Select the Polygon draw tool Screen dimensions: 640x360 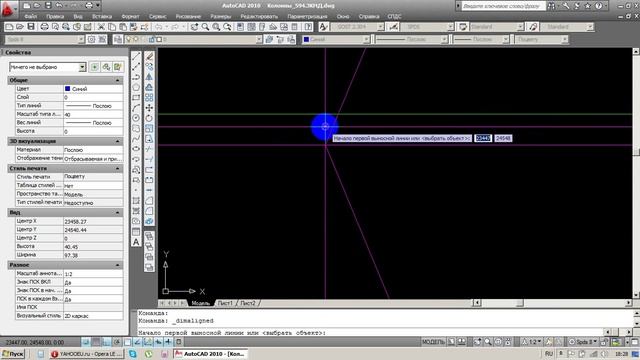pyautogui.click(x=136, y=87)
